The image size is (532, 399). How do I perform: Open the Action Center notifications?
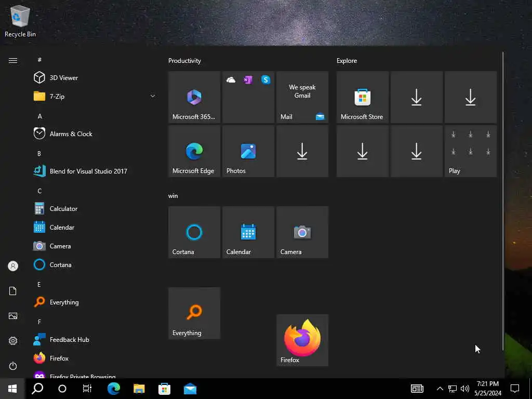click(515, 389)
